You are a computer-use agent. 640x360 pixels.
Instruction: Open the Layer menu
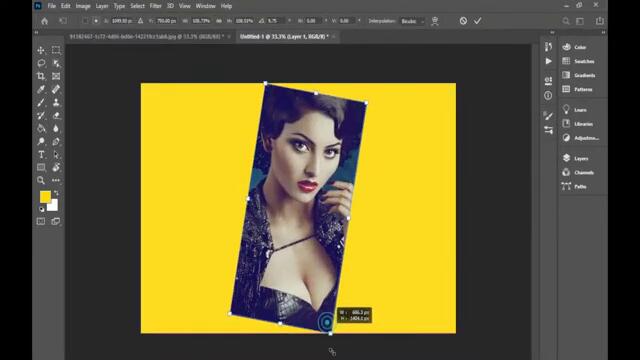pyautogui.click(x=102, y=6)
